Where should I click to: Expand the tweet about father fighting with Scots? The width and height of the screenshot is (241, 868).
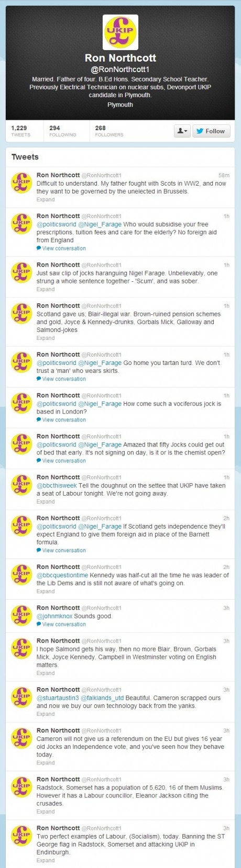pyautogui.click(x=46, y=200)
